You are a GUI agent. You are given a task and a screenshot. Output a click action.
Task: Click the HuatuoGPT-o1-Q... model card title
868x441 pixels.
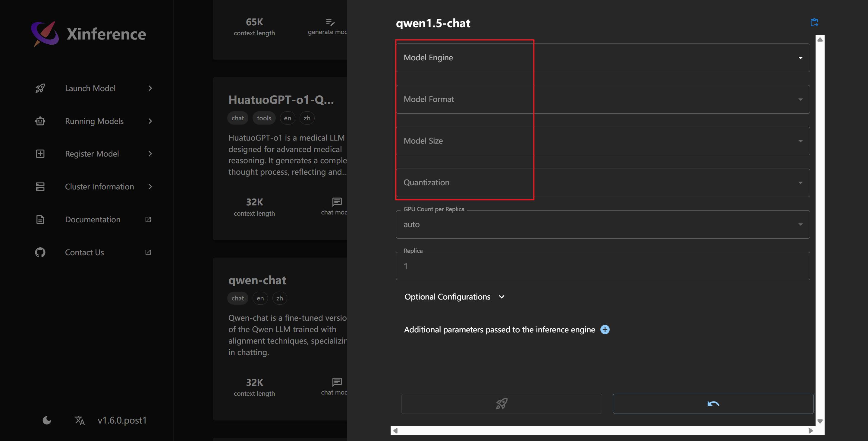tap(281, 100)
